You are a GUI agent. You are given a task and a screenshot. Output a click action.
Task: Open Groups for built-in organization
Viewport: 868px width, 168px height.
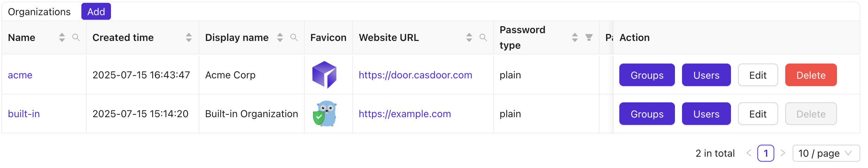[647, 114]
